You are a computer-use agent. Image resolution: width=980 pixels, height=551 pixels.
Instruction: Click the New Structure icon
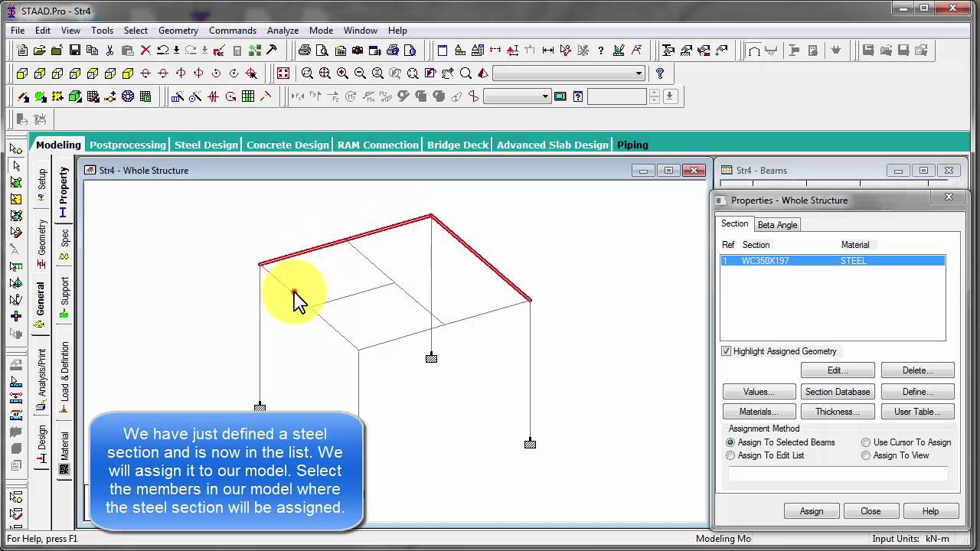click(x=22, y=51)
